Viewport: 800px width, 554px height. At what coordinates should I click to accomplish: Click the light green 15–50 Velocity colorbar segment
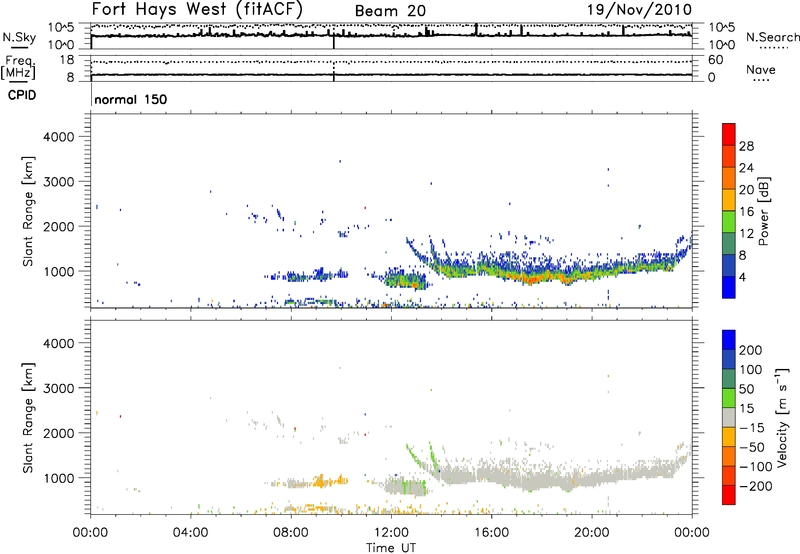click(x=729, y=398)
